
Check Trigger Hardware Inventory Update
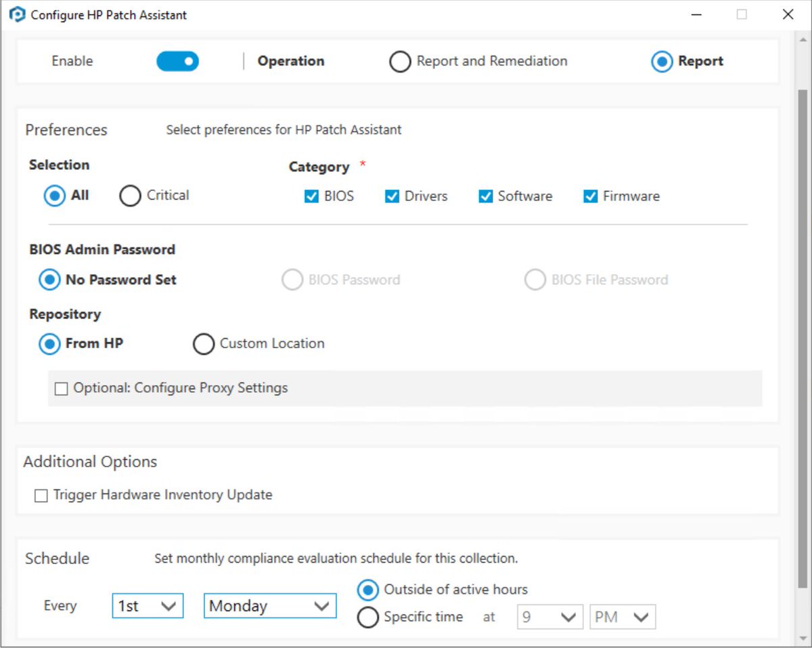point(41,496)
